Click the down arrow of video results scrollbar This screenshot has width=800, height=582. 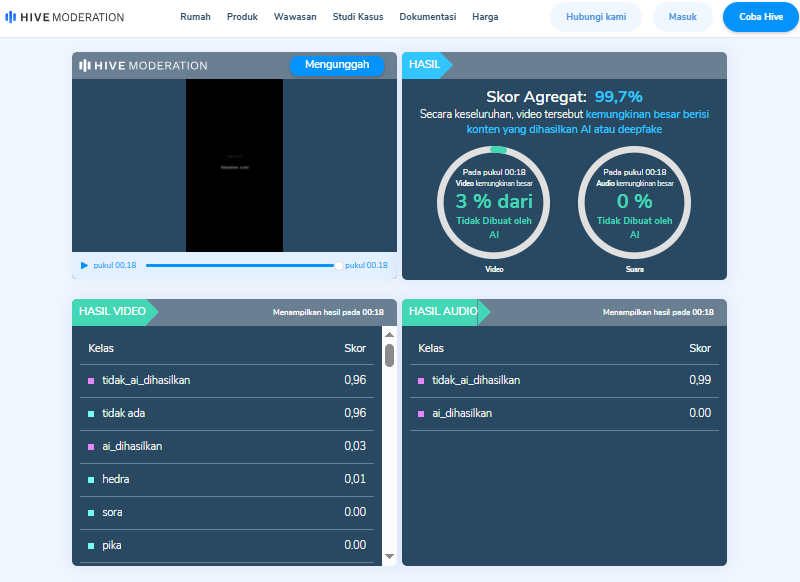tap(389, 556)
